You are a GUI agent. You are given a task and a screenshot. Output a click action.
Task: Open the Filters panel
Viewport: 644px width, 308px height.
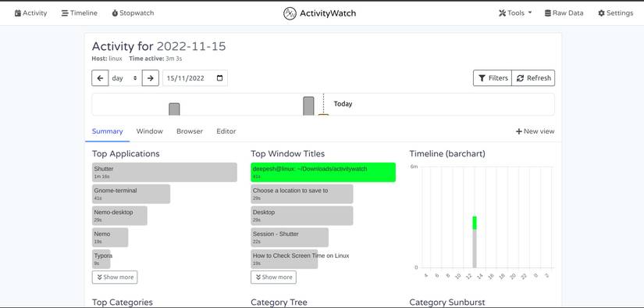[493, 78]
